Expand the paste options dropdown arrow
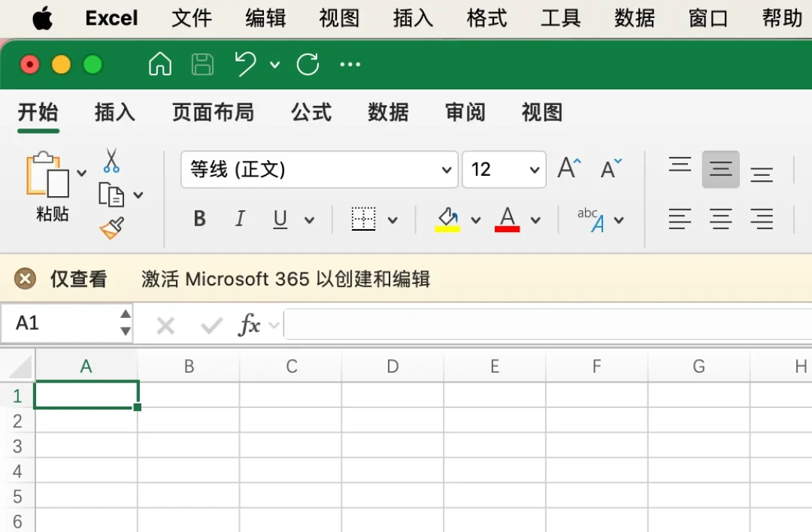The height and width of the screenshot is (532, 812). pos(82,173)
